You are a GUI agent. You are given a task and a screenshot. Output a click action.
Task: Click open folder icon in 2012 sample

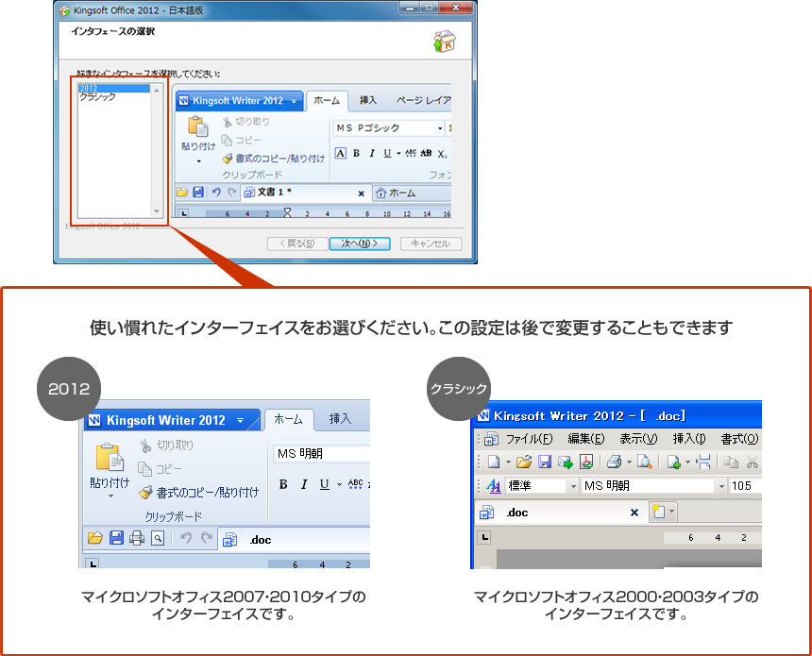pos(95,538)
